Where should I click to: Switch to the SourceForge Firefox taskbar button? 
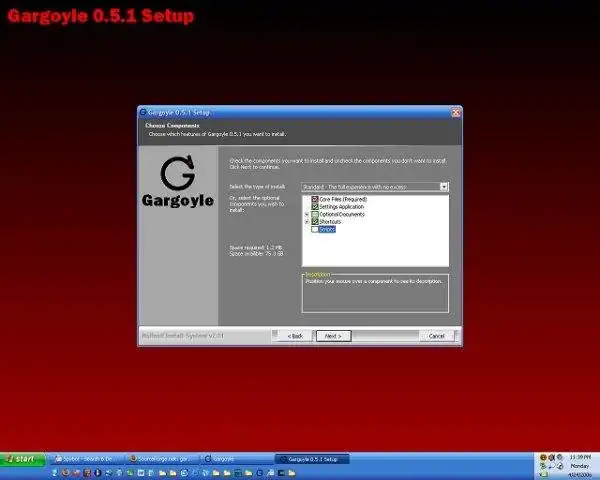(x=163, y=459)
